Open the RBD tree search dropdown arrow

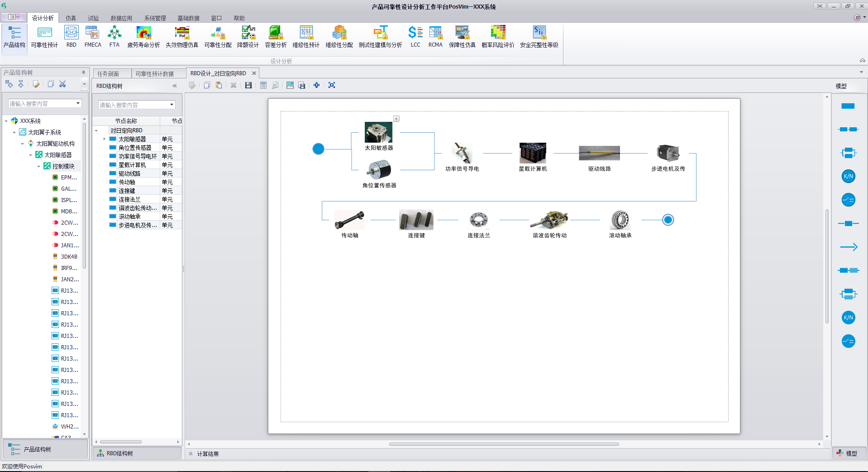pyautogui.click(x=172, y=105)
